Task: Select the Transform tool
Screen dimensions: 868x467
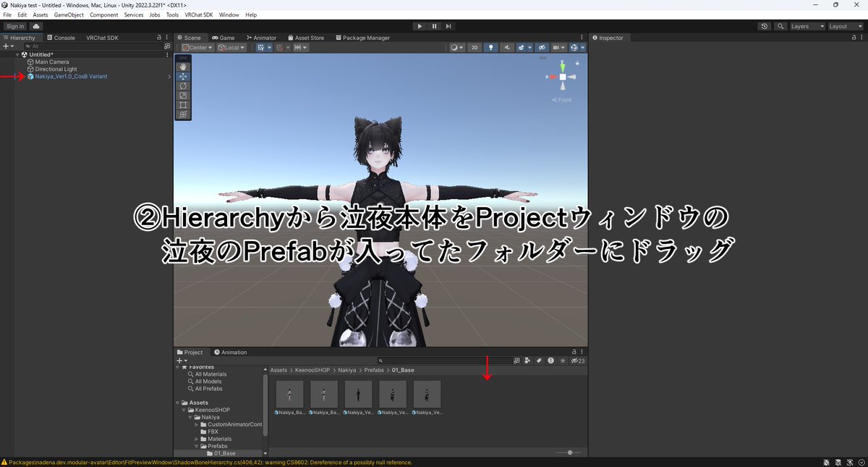Action: tap(183, 114)
